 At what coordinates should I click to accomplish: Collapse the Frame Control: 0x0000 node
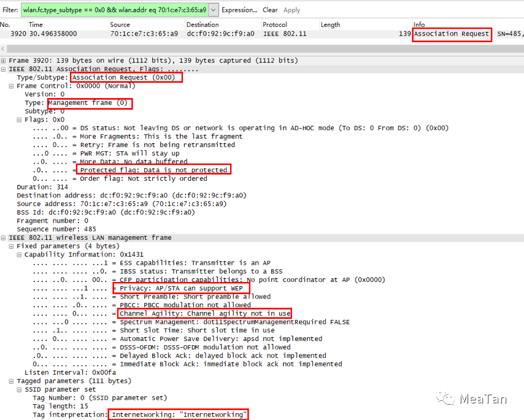tap(12, 86)
